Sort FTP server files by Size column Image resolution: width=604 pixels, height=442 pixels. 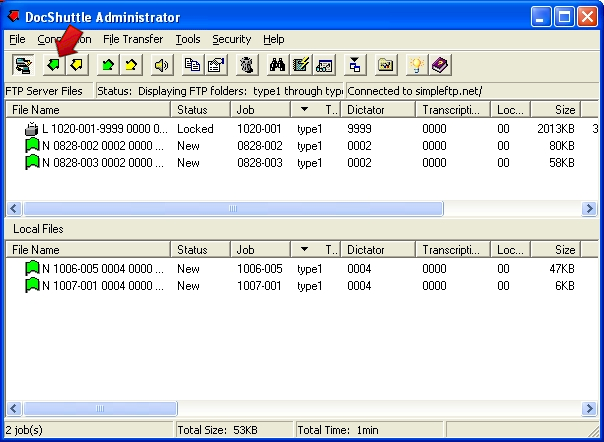pos(556,110)
